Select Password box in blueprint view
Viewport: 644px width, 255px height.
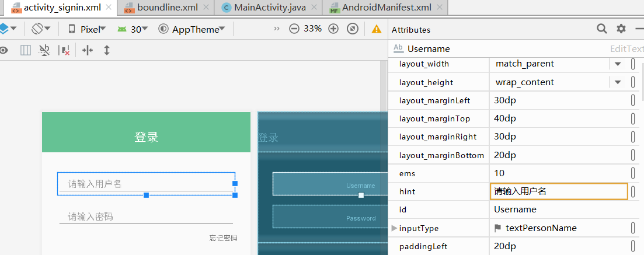(x=330, y=217)
